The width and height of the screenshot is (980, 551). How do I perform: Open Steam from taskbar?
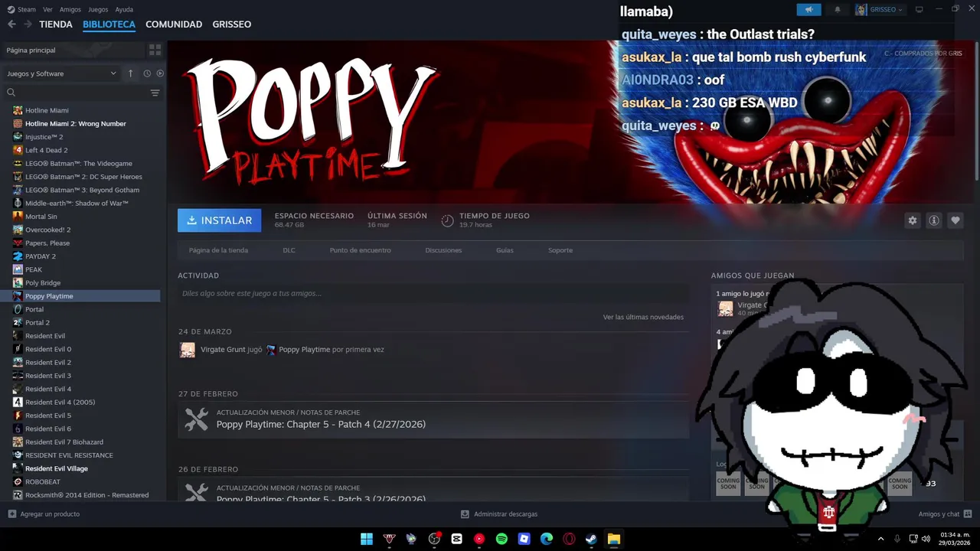pyautogui.click(x=591, y=539)
